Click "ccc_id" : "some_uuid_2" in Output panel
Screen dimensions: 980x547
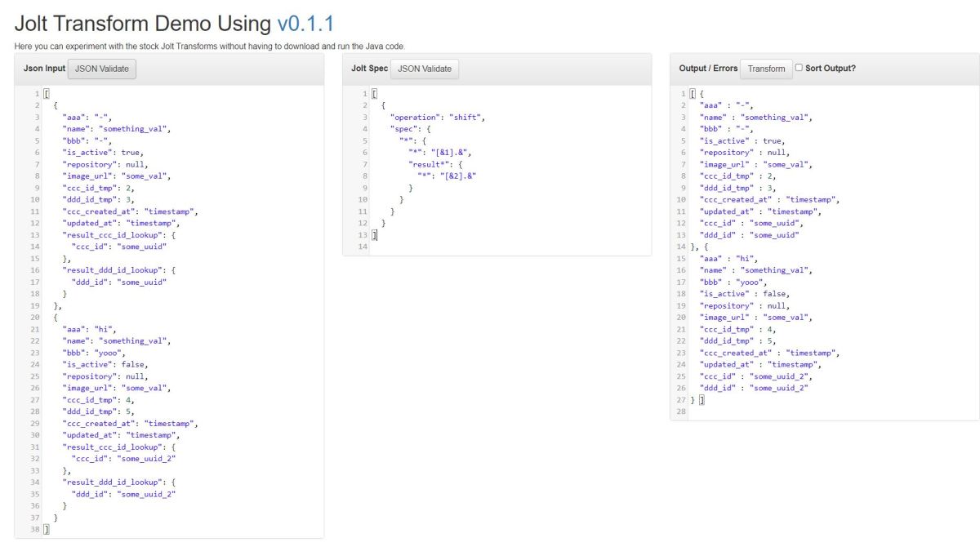tap(756, 376)
